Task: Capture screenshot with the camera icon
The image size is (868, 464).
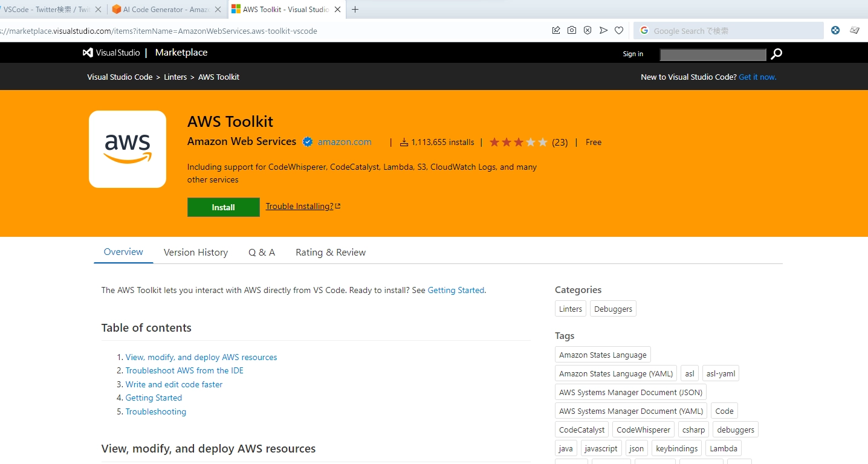Action: (572, 30)
